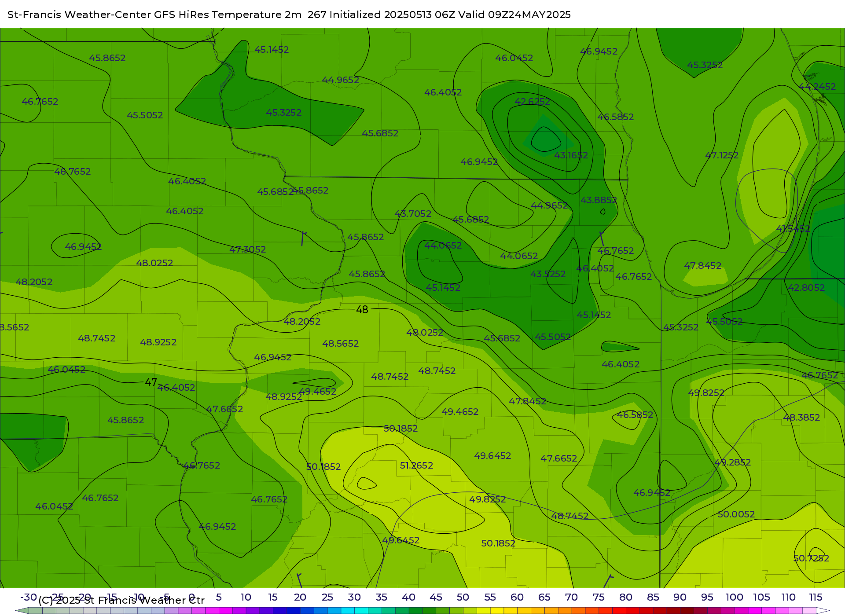Click the 43.1652 temperature value
The width and height of the screenshot is (845, 616).
click(x=571, y=155)
